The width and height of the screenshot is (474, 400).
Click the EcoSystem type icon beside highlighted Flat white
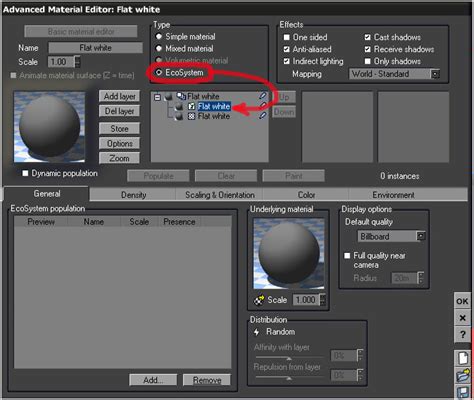(x=191, y=106)
